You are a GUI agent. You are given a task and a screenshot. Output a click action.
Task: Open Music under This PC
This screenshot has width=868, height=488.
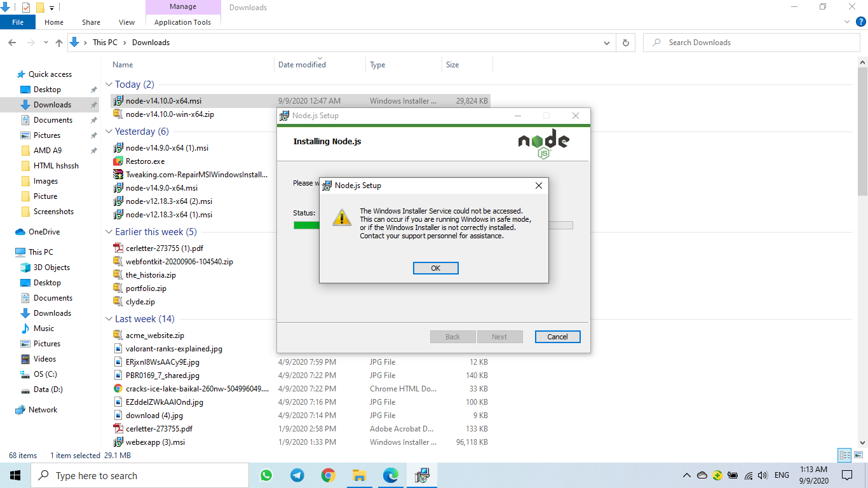[43, 329]
